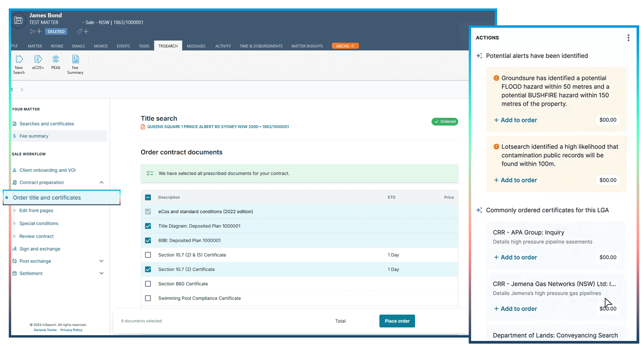Add CRR - APA Group Inquiry to order
The height and width of the screenshot is (346, 644).
515,257
